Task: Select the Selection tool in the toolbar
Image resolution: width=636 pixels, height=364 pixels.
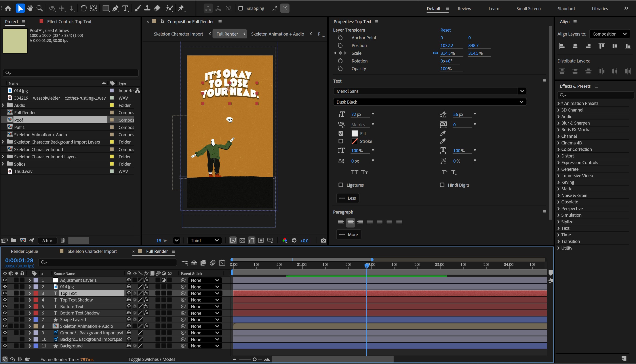Action: [20, 8]
